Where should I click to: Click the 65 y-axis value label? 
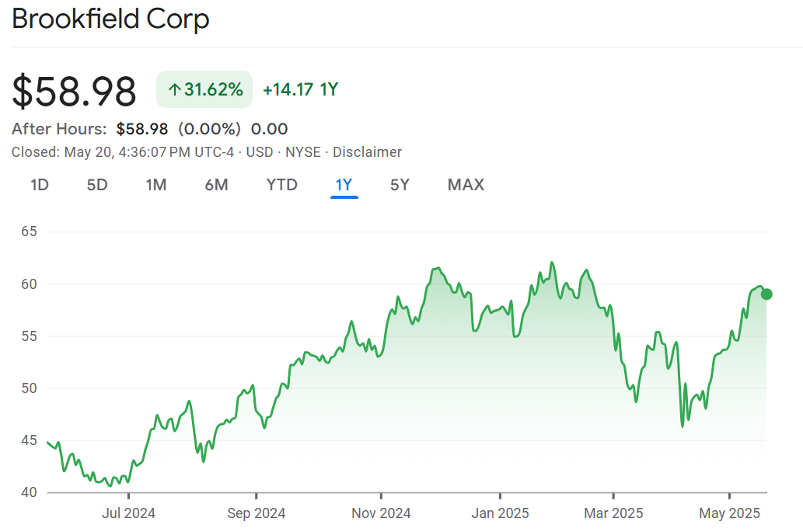31,231
